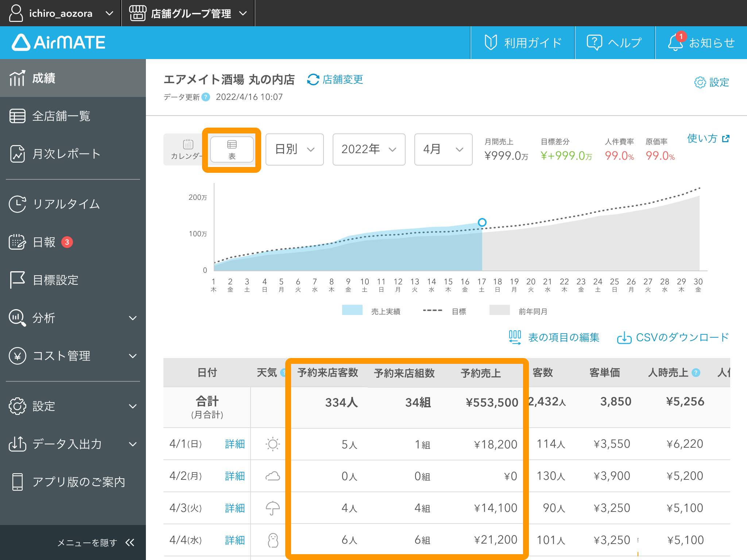This screenshot has width=747, height=560.
Task: Click the 予約売上 column header
Action: click(x=480, y=373)
